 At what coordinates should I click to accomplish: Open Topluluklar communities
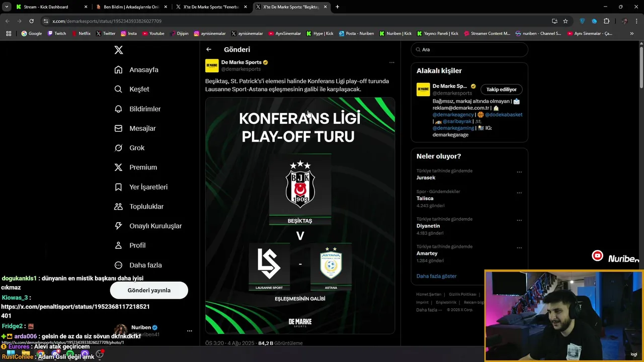pyautogui.click(x=139, y=207)
